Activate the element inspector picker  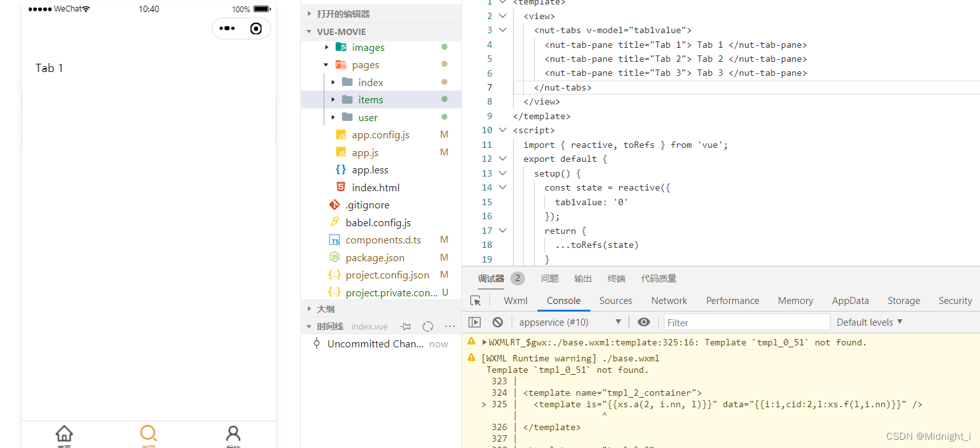point(475,301)
